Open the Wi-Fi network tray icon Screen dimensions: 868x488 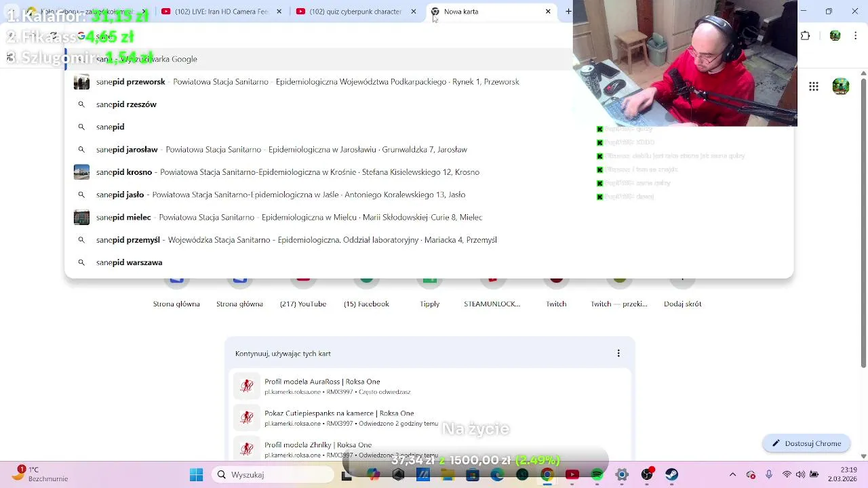point(787,474)
